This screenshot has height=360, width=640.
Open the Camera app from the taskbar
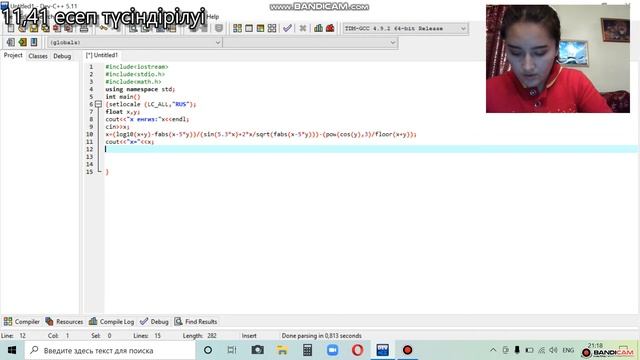pyautogui.click(x=258, y=350)
